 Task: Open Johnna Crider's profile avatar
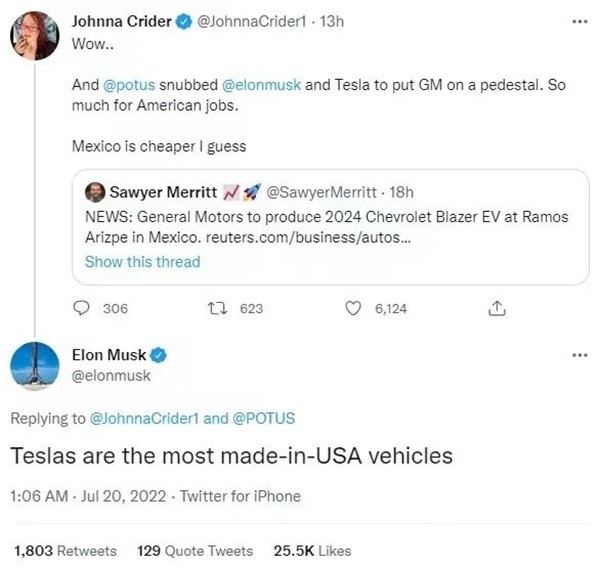pos(34,37)
